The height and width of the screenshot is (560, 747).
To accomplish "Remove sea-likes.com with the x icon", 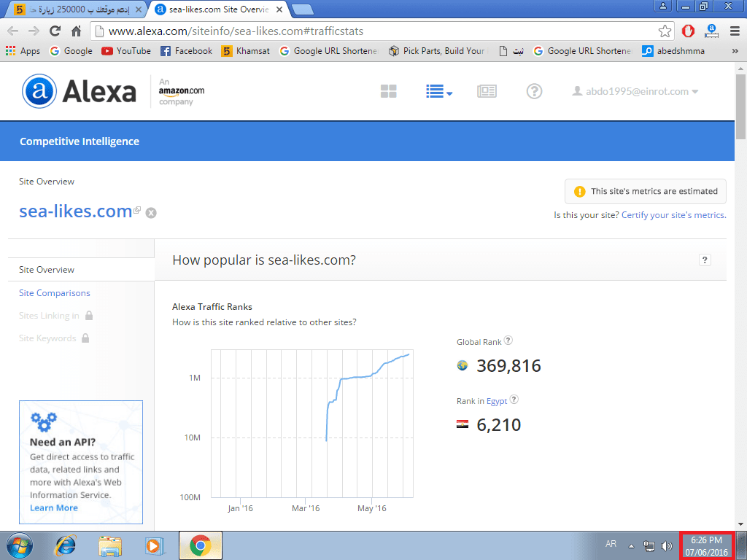I will tap(151, 213).
